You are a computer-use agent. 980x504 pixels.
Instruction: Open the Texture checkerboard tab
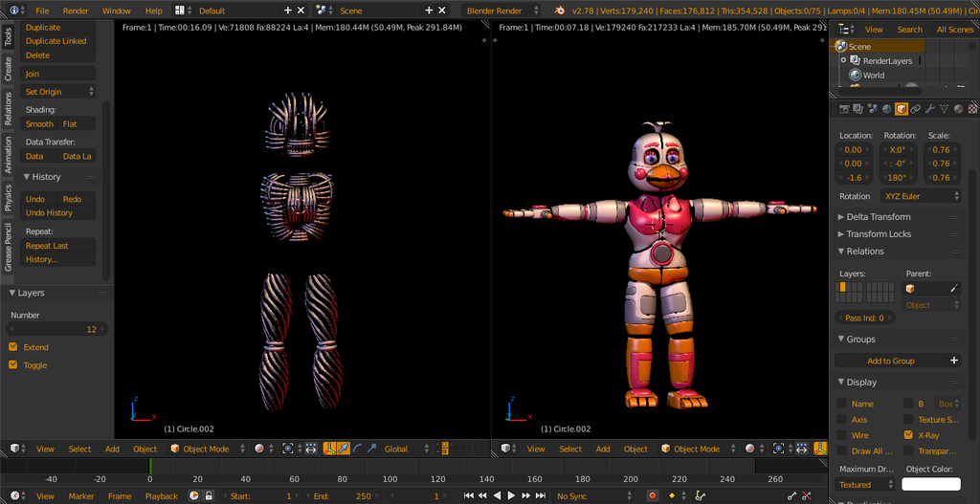pos(972,109)
